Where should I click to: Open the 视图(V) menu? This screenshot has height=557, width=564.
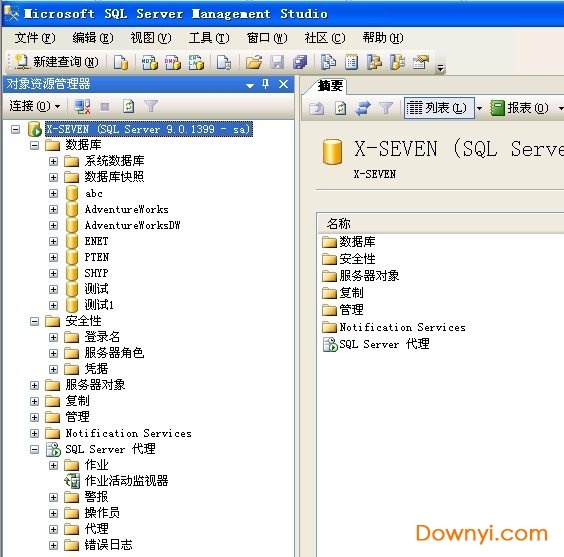pos(151,37)
